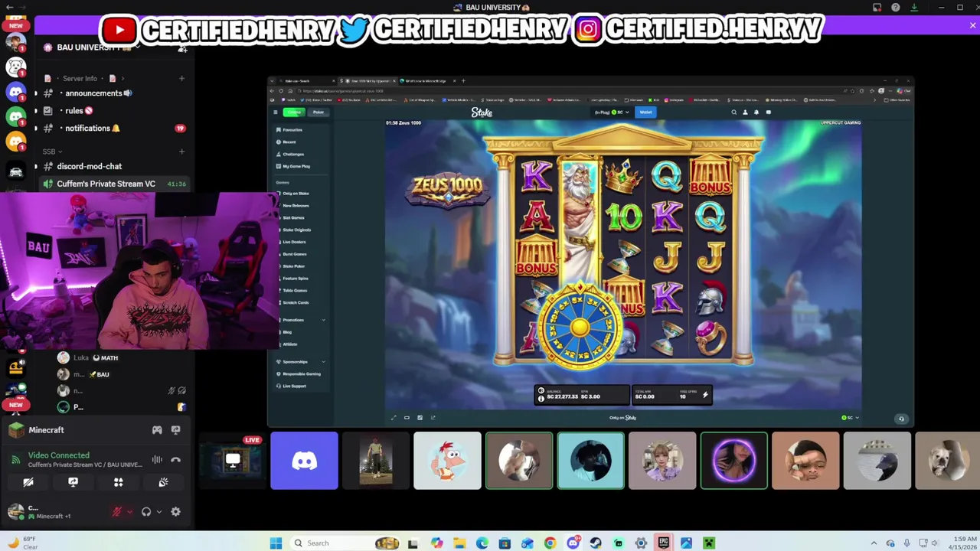Select the cartoon duck character participant tile
The width and height of the screenshot is (980, 551).
447,461
